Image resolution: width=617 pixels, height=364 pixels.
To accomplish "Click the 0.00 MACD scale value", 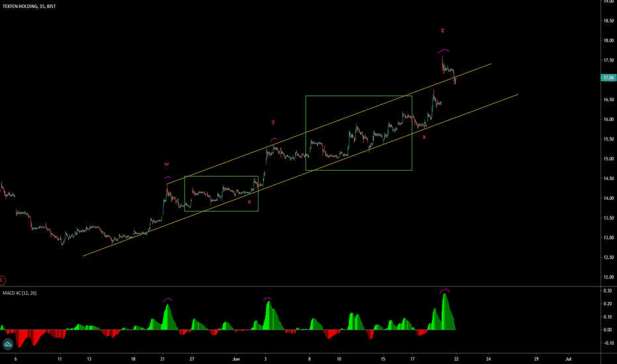I will coord(608,330).
